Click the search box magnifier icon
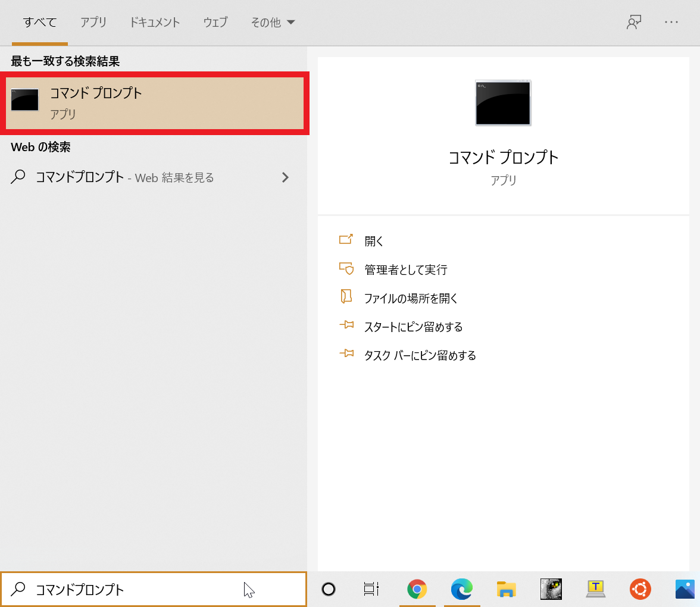 click(18, 589)
